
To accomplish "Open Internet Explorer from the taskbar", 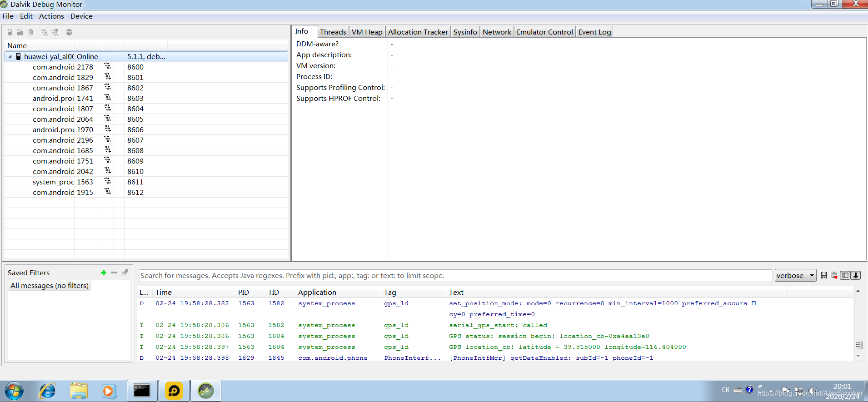I will pyautogui.click(x=47, y=391).
